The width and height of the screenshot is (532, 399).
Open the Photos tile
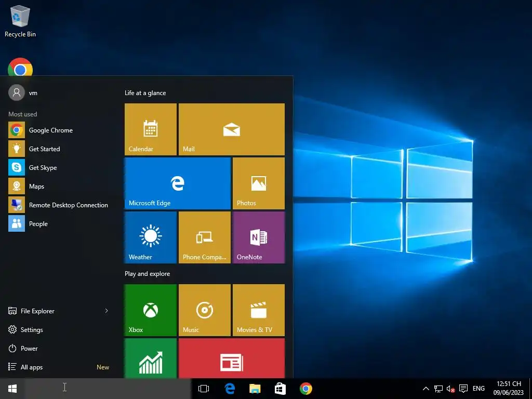pyautogui.click(x=259, y=183)
